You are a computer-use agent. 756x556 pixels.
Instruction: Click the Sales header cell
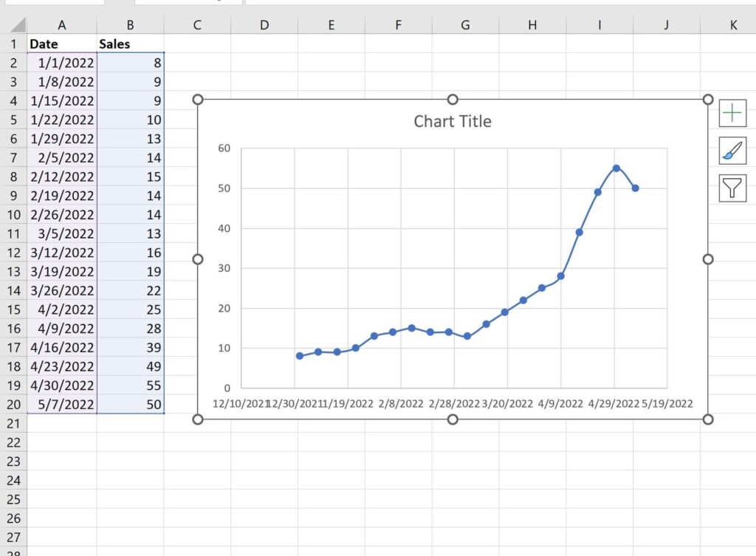coord(130,44)
